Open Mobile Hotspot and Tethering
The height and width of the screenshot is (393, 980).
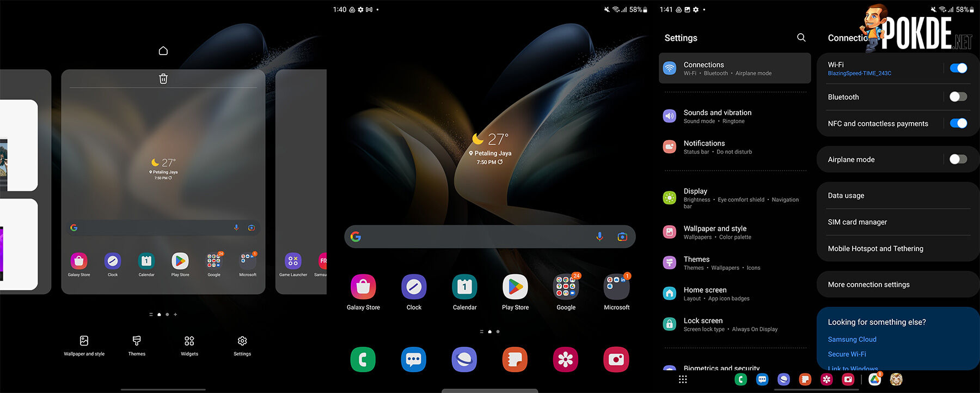[x=898, y=249]
